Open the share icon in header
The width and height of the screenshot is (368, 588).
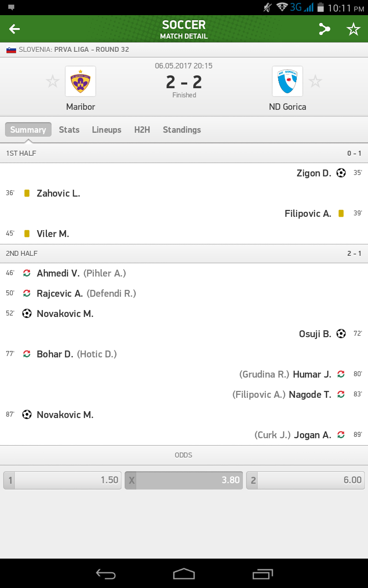point(325,29)
